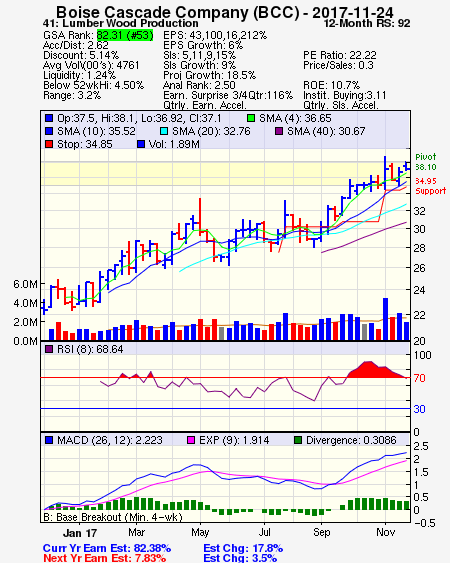Click the Range: 3.2% text
The width and height of the screenshot is (450, 563).
(72, 96)
